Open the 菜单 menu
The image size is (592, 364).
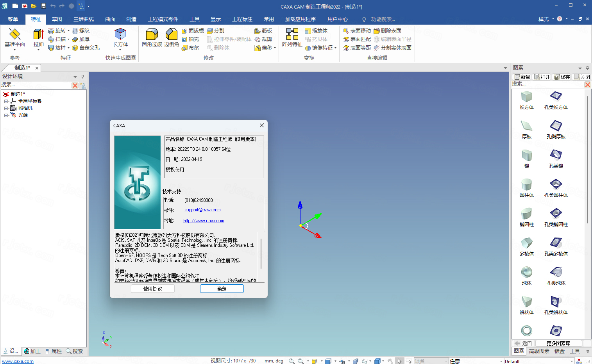coord(13,19)
